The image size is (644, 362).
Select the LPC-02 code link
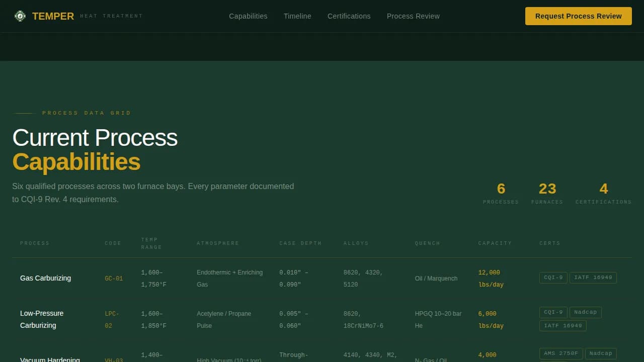(112, 319)
